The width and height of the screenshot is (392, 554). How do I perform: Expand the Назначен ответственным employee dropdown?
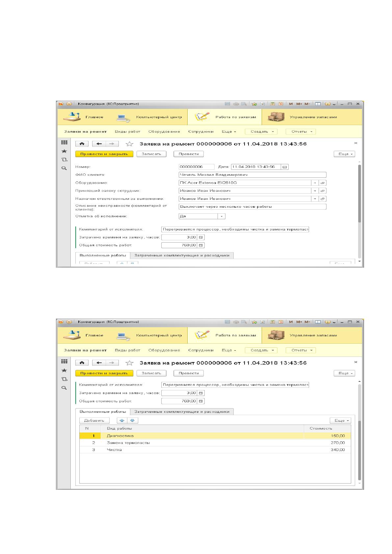(315, 199)
